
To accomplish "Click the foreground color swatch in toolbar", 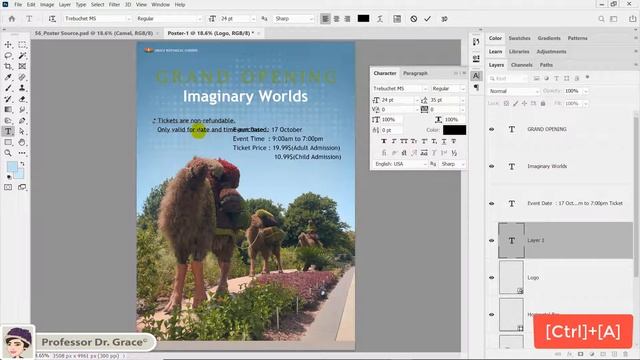I will click(12, 167).
